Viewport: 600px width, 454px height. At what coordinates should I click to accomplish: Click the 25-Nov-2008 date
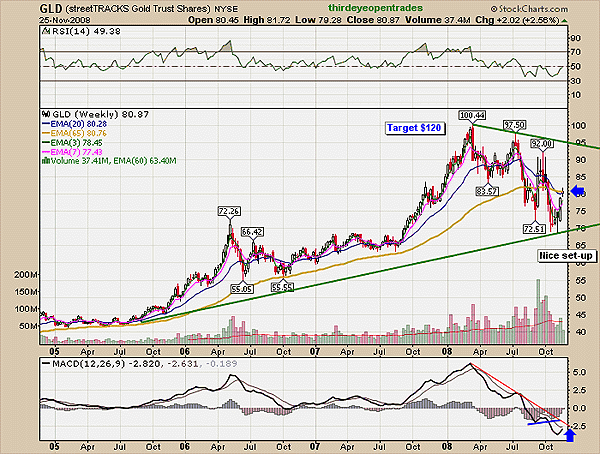tap(63, 20)
